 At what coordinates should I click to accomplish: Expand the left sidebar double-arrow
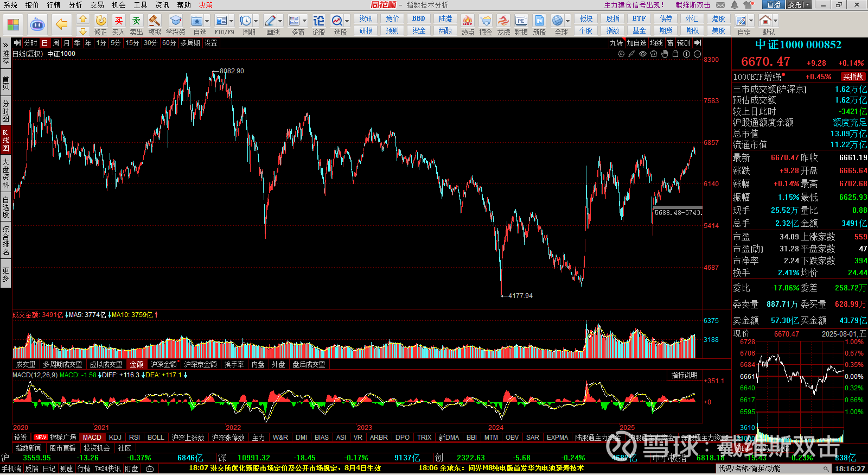[5, 45]
